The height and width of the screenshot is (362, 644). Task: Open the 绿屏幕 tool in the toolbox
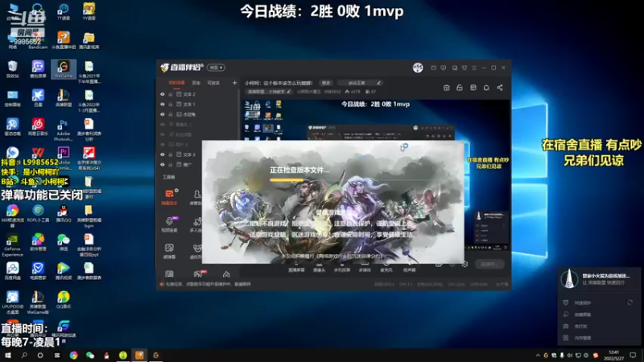[x=169, y=251]
